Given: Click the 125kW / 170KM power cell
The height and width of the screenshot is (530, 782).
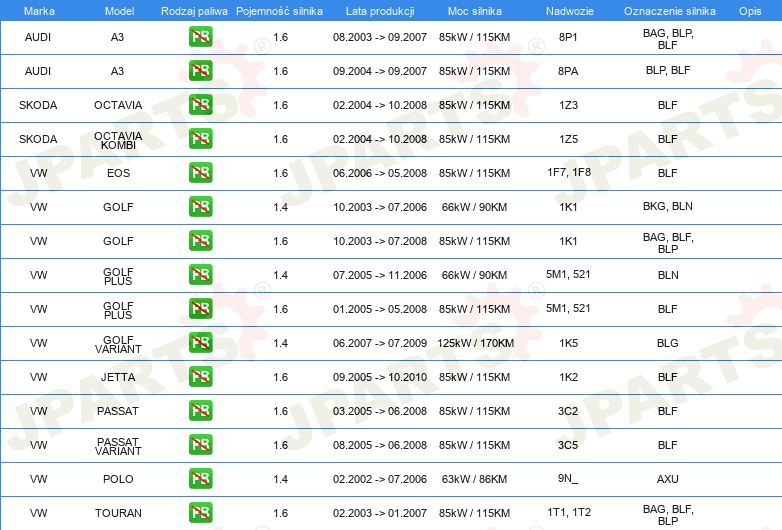Looking at the screenshot, I should [475, 343].
